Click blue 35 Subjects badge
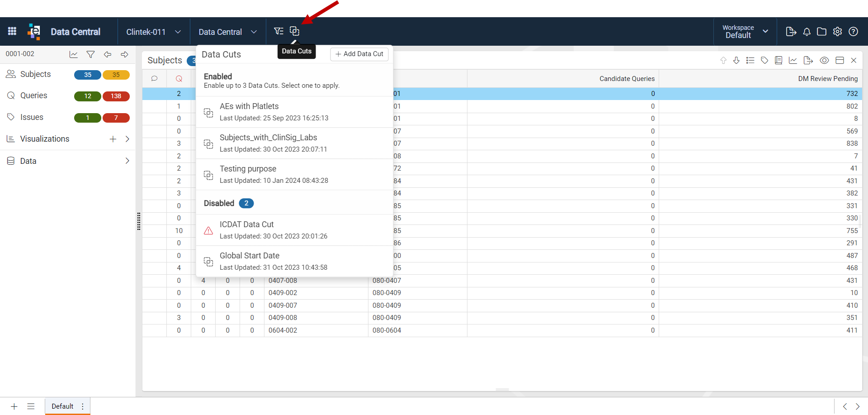This screenshot has height=415, width=868. [88, 75]
